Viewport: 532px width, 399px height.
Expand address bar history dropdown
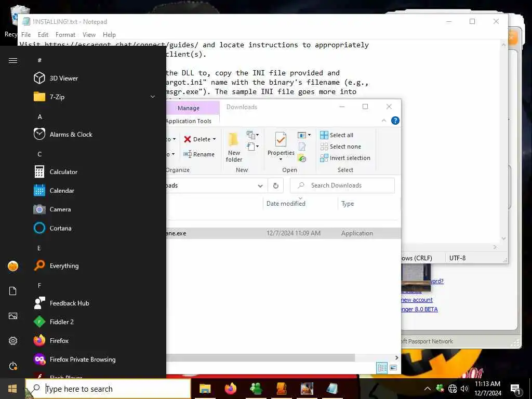[260, 185]
